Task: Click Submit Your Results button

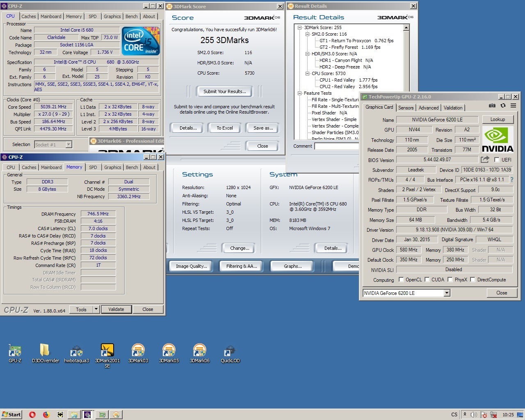Action: point(224,91)
